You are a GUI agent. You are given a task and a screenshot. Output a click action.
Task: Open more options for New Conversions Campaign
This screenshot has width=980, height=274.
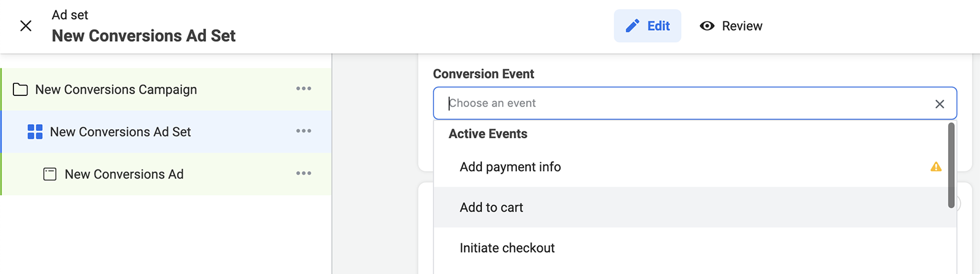pyautogui.click(x=304, y=89)
